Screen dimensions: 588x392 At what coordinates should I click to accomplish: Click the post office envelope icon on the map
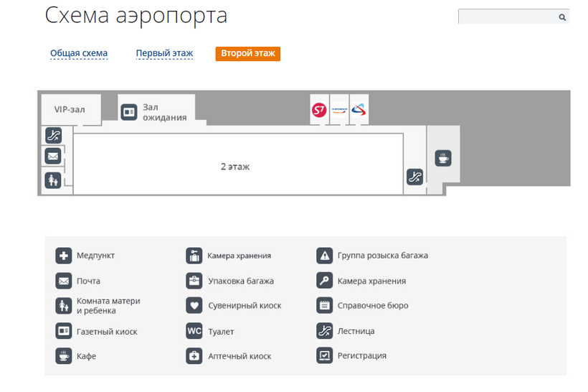click(x=53, y=156)
